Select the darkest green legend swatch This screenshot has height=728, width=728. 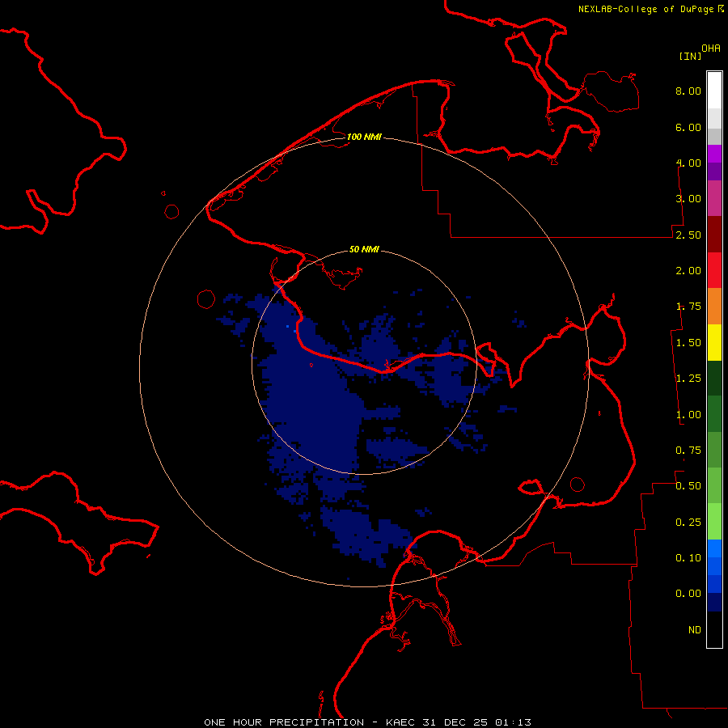tap(714, 378)
